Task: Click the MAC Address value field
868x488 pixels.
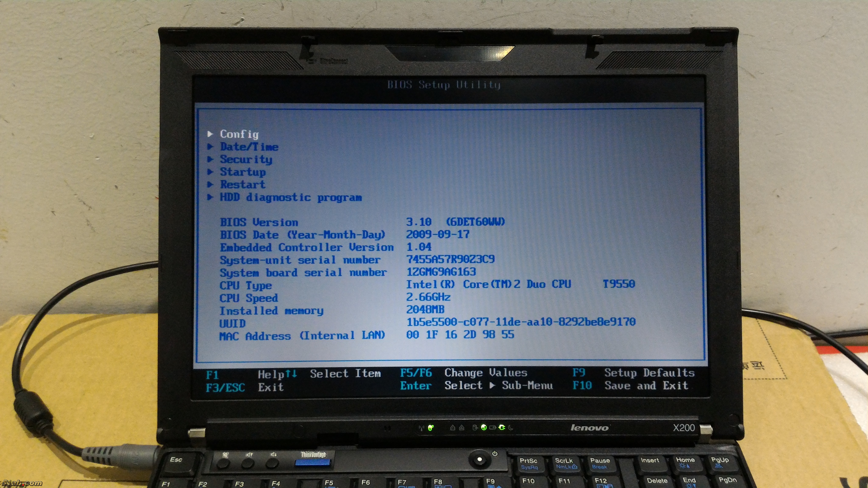Action: point(460,334)
